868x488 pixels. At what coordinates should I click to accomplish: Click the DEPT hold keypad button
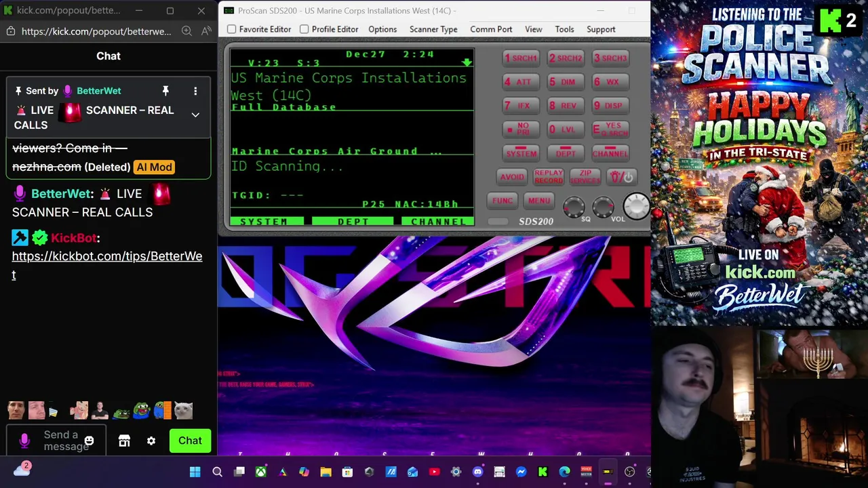point(566,154)
